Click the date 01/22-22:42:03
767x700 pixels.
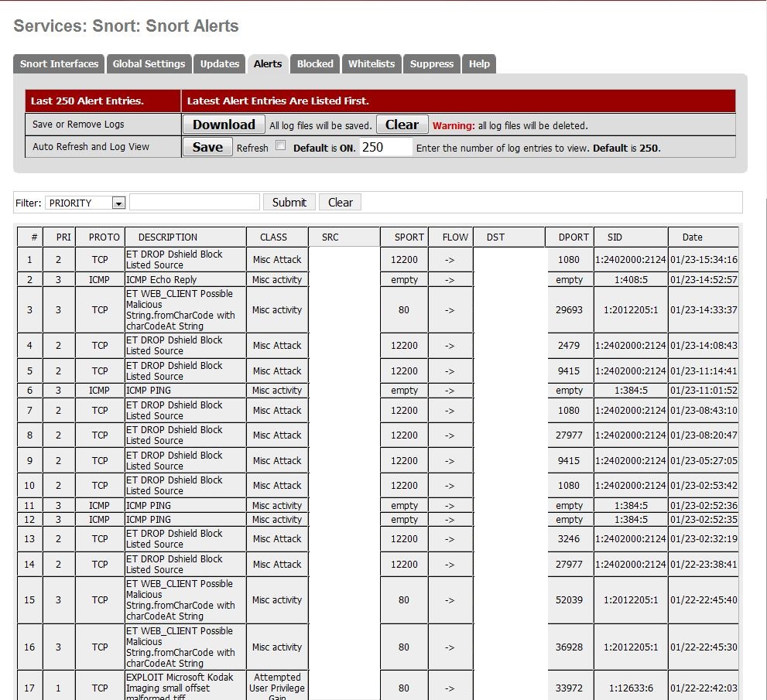[704, 688]
